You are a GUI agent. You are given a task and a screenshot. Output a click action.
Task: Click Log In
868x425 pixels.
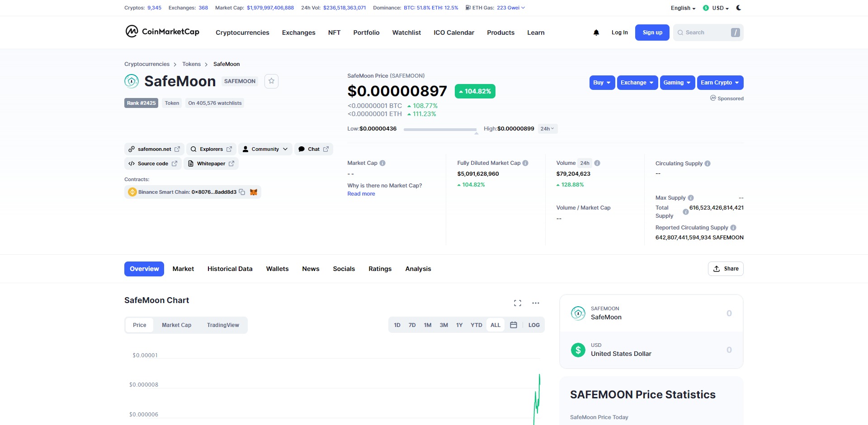pyautogui.click(x=619, y=33)
